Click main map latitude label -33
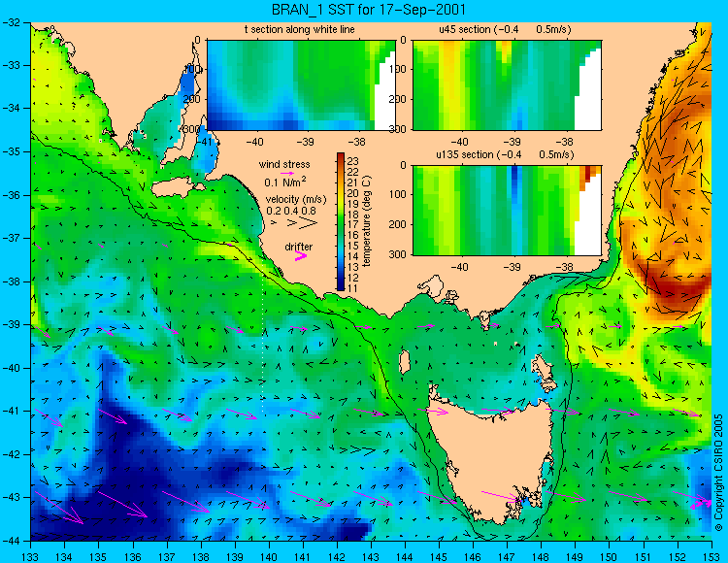The height and width of the screenshot is (563, 728). [x=11, y=65]
